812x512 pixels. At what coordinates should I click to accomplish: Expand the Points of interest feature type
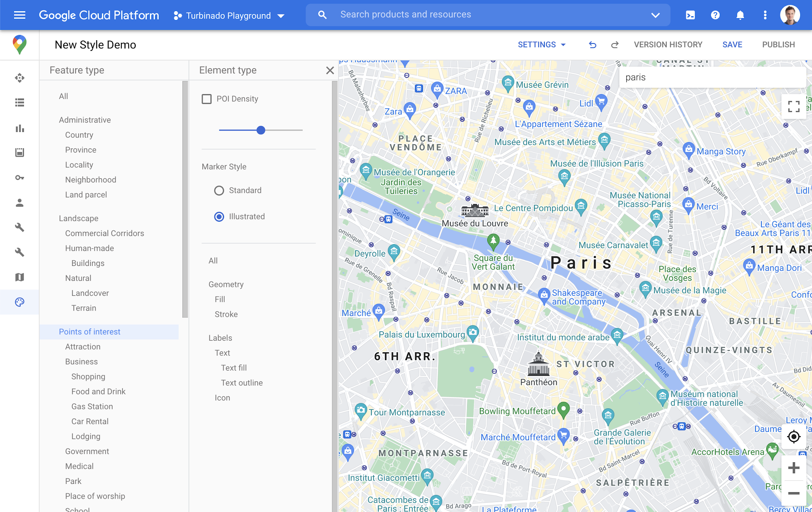click(90, 332)
